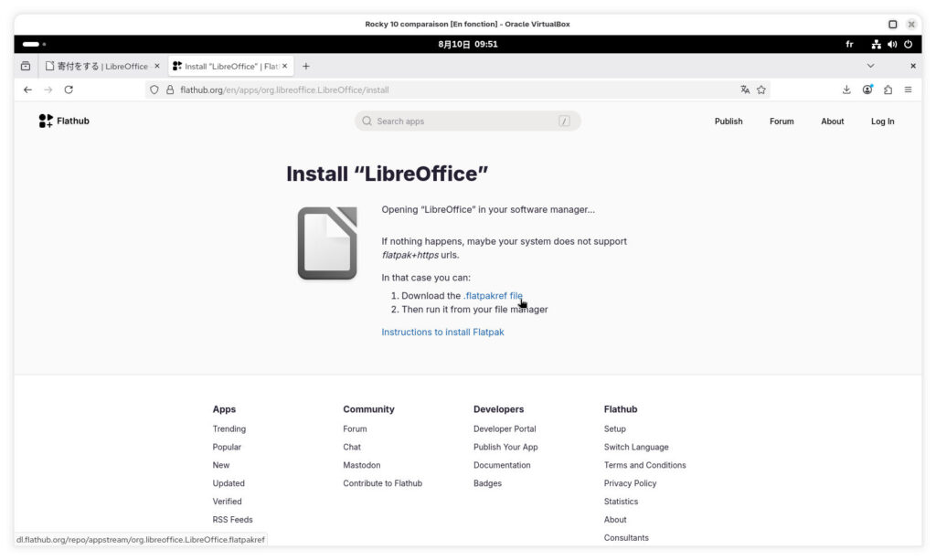The image size is (936, 560).
Task: Open Trending under Apps footer
Action: [x=229, y=428]
